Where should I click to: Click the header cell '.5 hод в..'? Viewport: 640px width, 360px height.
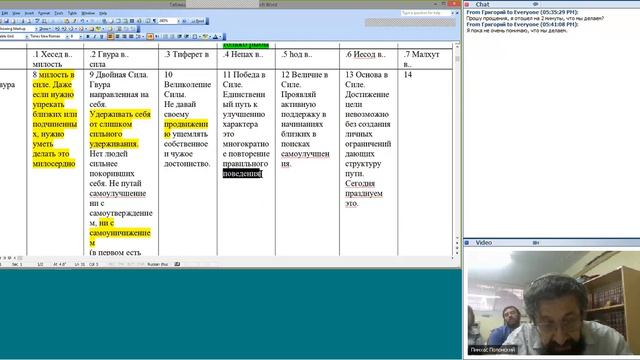coord(307,59)
